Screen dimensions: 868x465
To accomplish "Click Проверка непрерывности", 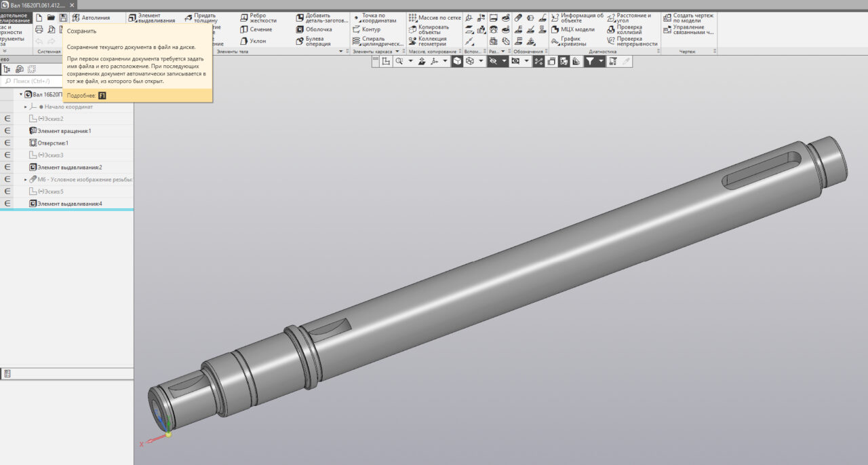I will click(x=632, y=41).
